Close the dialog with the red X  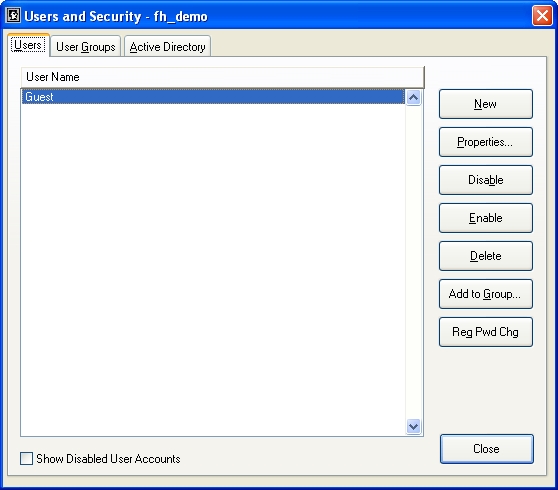point(542,16)
